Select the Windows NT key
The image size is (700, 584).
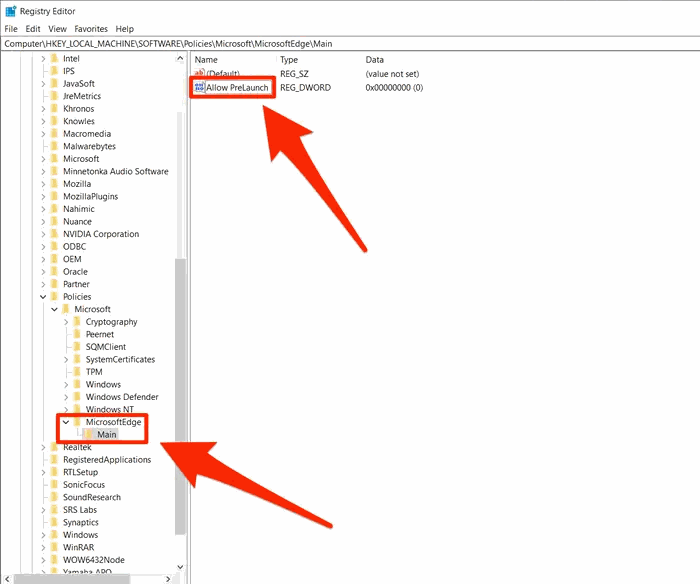(109, 409)
